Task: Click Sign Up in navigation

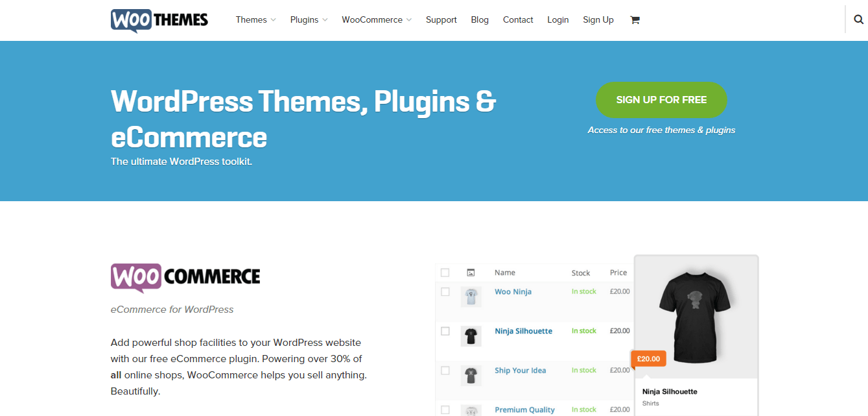Action: tap(598, 20)
